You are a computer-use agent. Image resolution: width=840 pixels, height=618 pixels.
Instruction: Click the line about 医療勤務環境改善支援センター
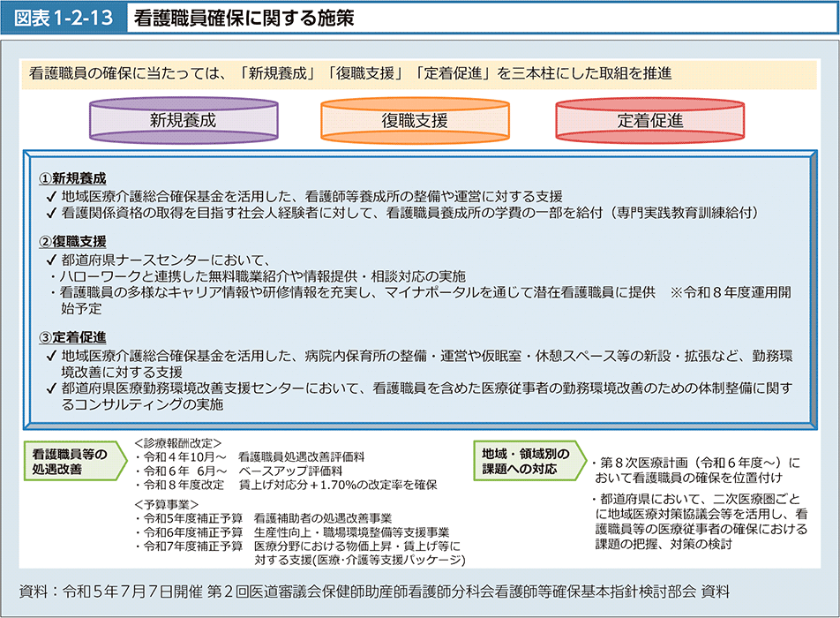coord(427,396)
